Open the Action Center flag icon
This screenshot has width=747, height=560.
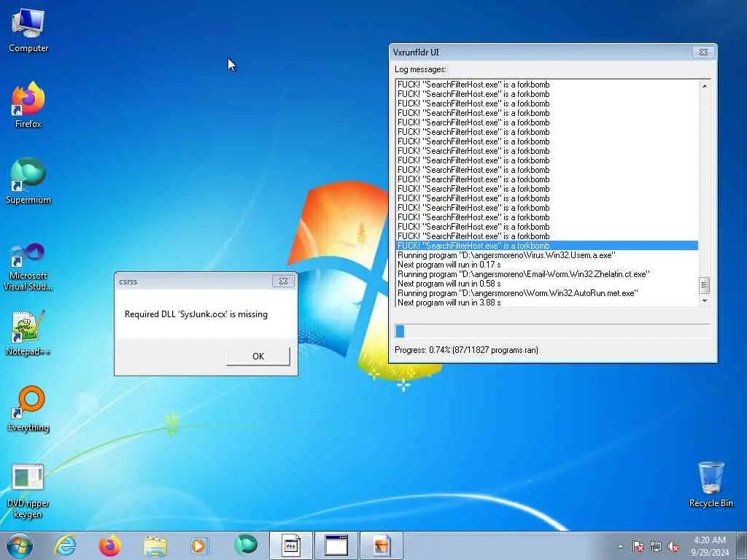point(638,547)
